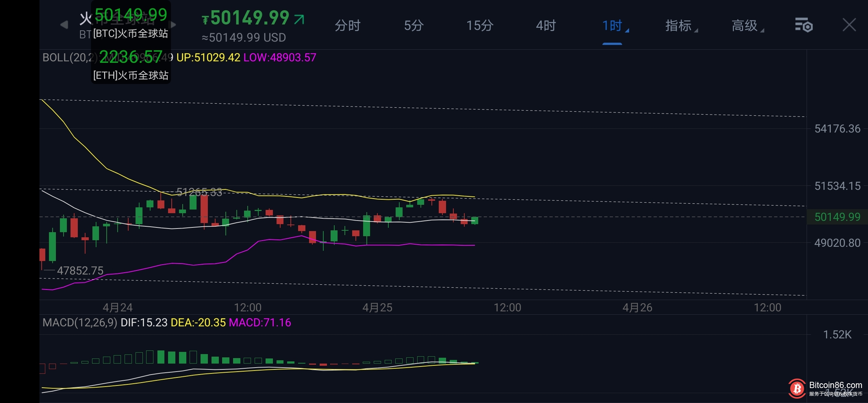Click the MACD(12,26,9) indicator label
The height and width of the screenshot is (403, 868).
pos(80,323)
